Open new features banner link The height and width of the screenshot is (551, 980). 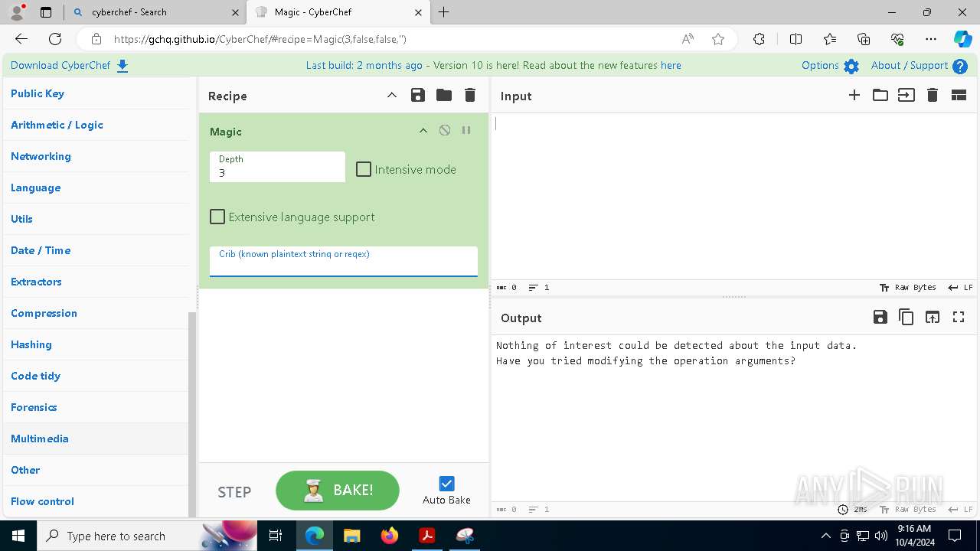(x=671, y=66)
